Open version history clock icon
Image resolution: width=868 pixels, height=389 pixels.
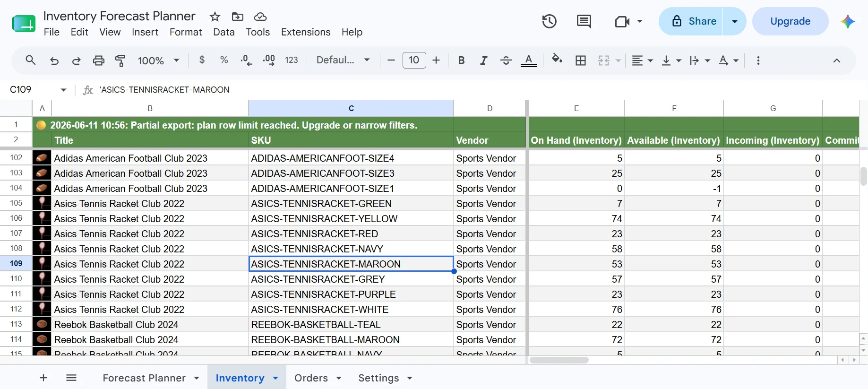click(549, 21)
